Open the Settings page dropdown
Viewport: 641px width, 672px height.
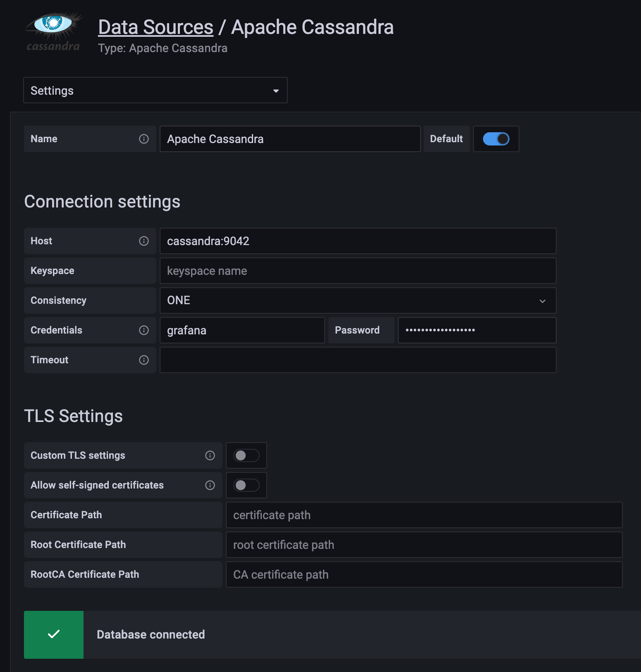[155, 90]
